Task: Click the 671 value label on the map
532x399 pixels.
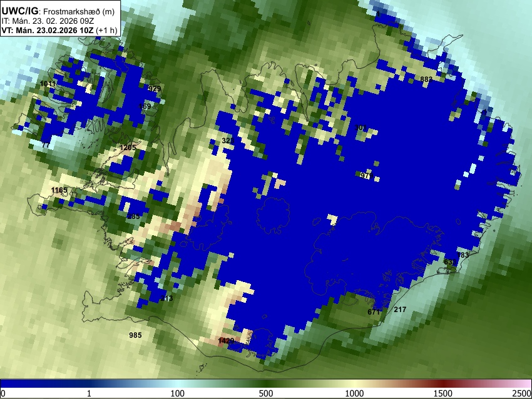Action: pos(374,312)
